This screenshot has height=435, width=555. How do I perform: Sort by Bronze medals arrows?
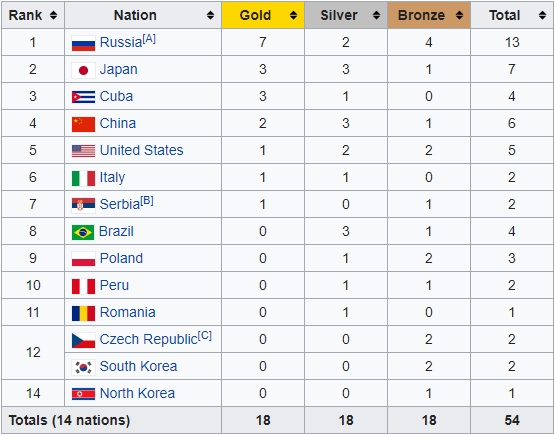tap(459, 15)
